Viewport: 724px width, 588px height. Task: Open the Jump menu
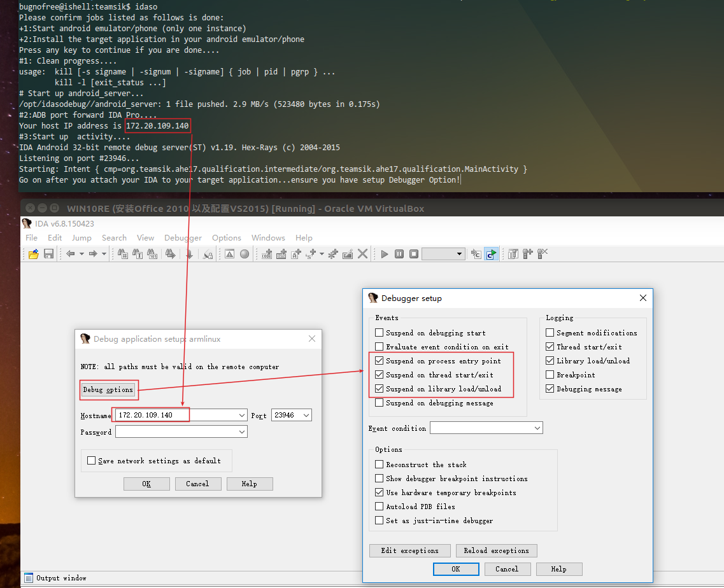(x=82, y=238)
